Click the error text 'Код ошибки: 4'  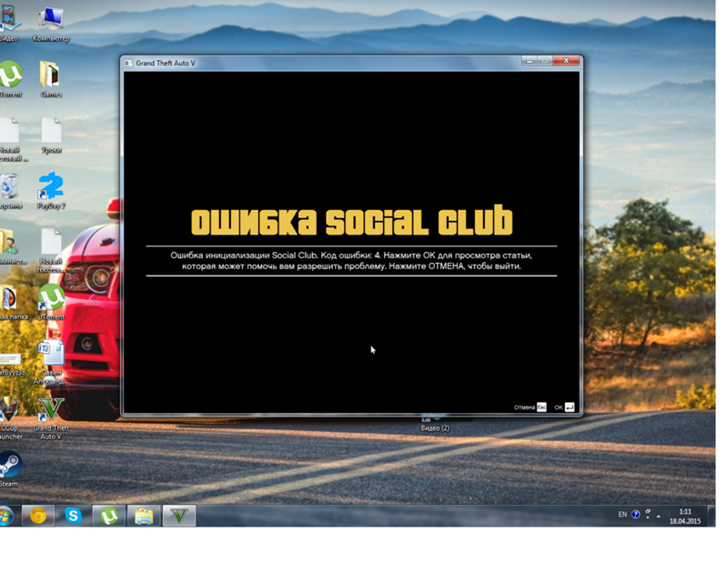[350, 256]
